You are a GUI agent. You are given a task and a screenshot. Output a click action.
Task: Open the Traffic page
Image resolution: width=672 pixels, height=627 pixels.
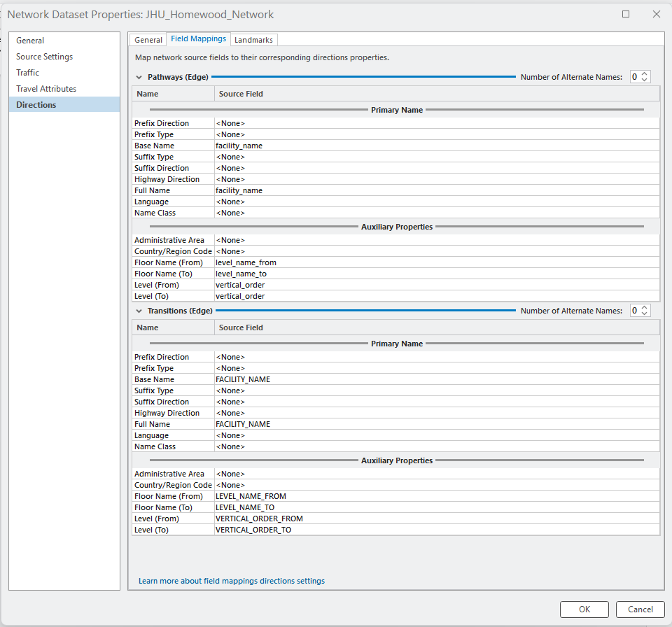point(64,73)
